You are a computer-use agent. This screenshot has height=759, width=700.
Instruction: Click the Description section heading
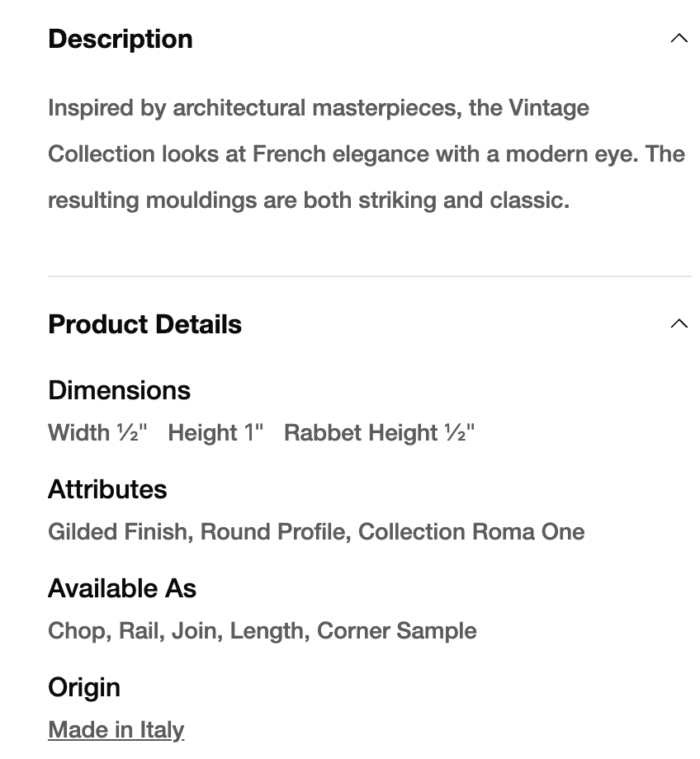pyautogui.click(x=121, y=39)
